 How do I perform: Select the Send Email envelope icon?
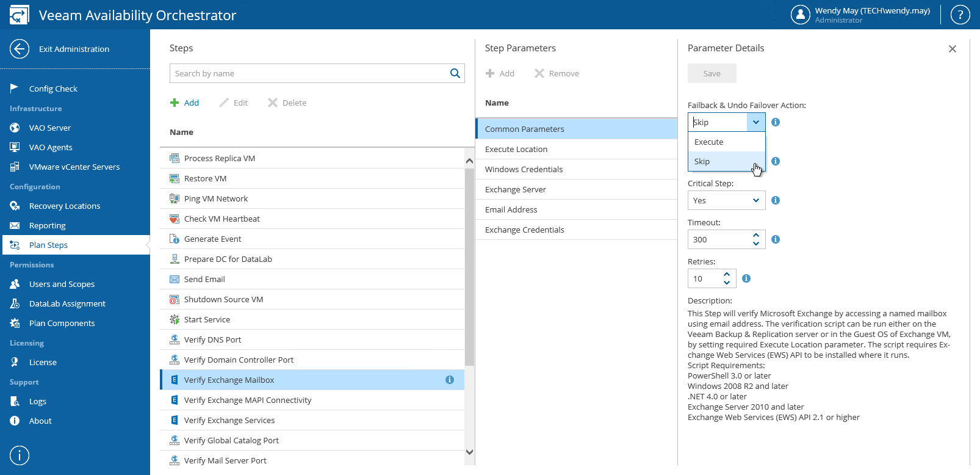(x=175, y=279)
